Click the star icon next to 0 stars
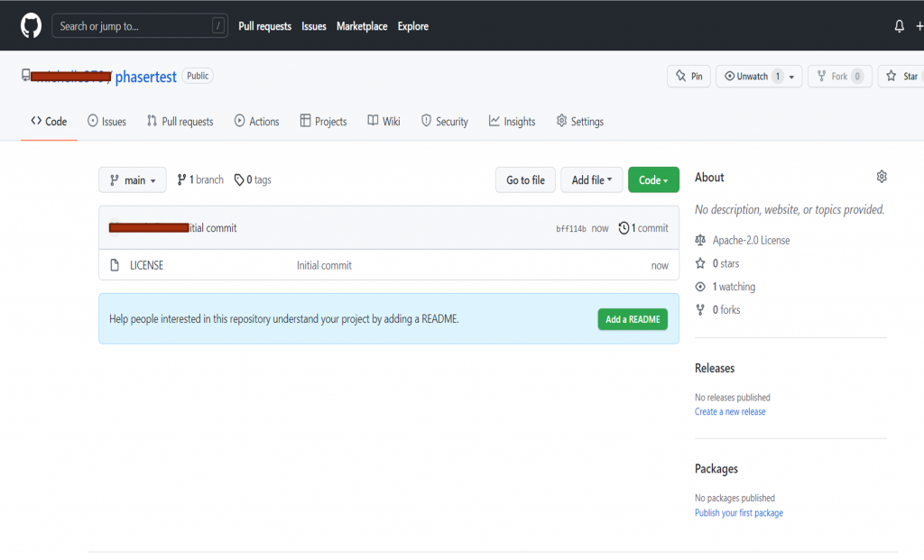924x560 pixels. 700,263
